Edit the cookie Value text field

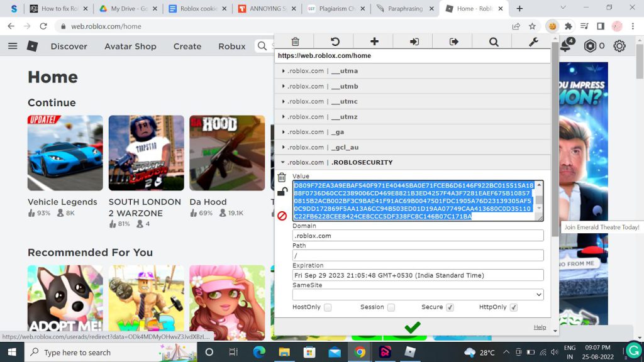[415, 201]
